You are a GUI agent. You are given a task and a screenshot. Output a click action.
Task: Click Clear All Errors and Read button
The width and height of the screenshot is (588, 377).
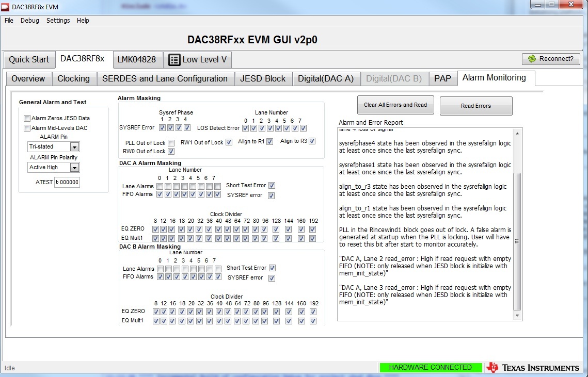pos(395,105)
